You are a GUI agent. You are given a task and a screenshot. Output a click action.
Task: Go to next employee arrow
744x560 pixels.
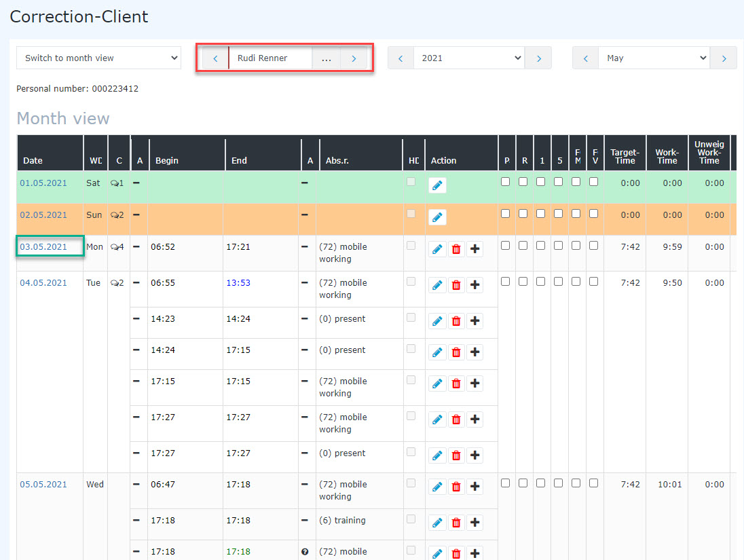pos(354,58)
